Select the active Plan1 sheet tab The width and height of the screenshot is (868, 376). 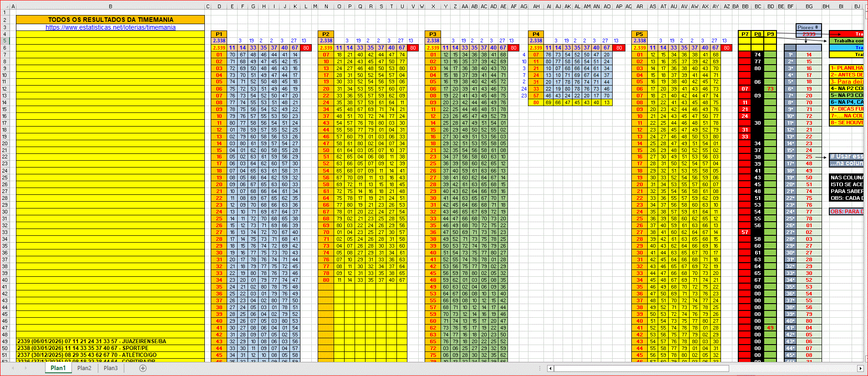[58, 368]
